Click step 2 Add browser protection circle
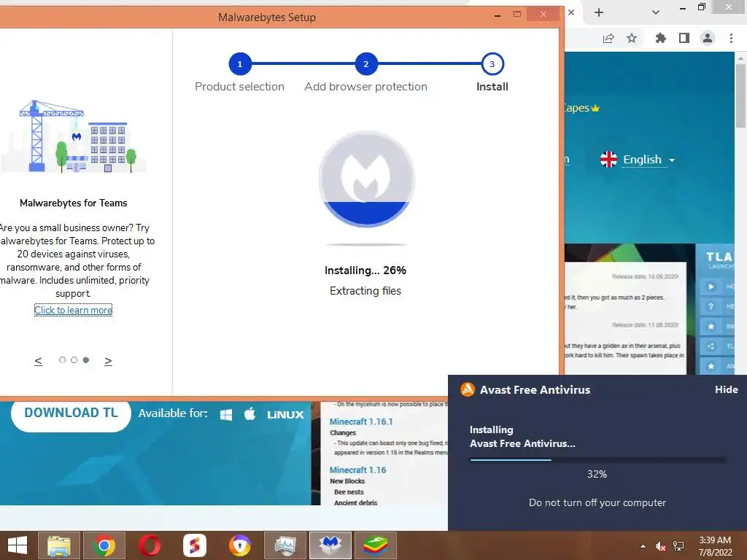The image size is (747, 560). 366,64
